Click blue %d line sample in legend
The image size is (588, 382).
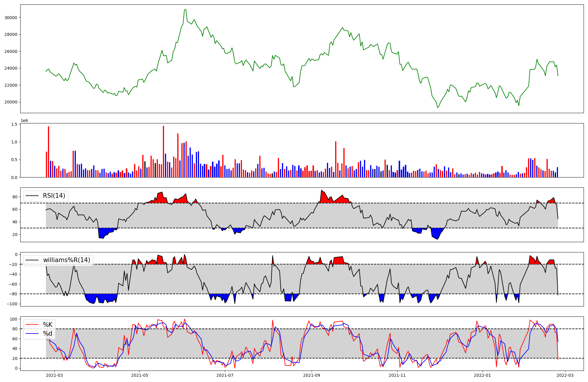pos(32,334)
